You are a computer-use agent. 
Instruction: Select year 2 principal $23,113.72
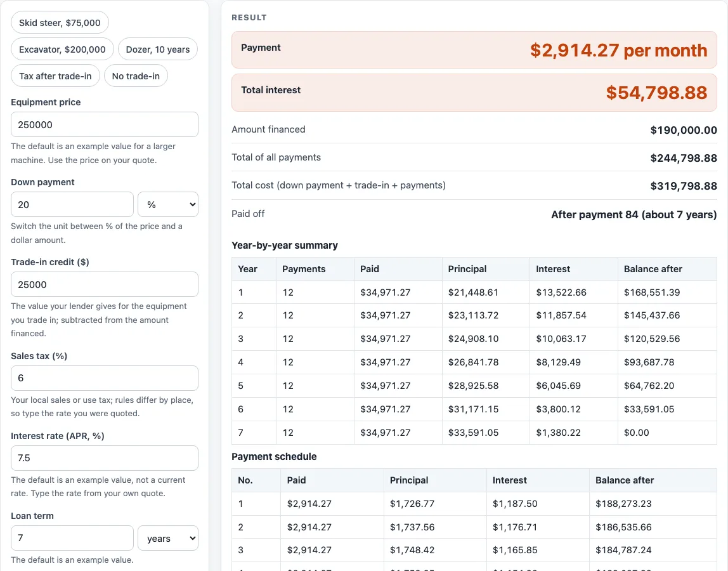(x=473, y=315)
